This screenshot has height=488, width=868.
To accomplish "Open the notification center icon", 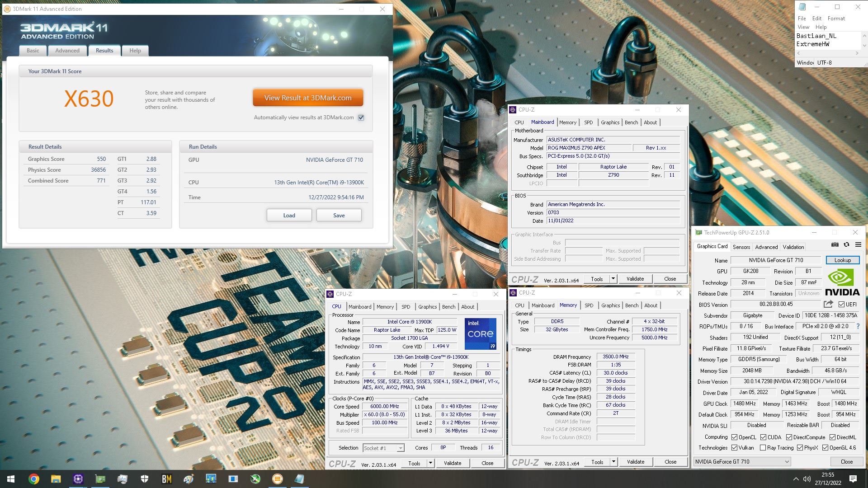I will [x=853, y=479].
